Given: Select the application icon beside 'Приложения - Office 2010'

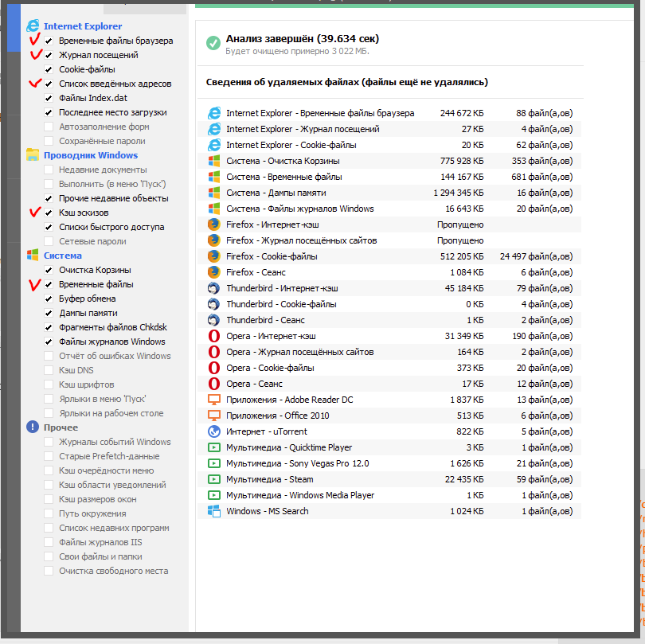Looking at the screenshot, I should coord(214,416).
